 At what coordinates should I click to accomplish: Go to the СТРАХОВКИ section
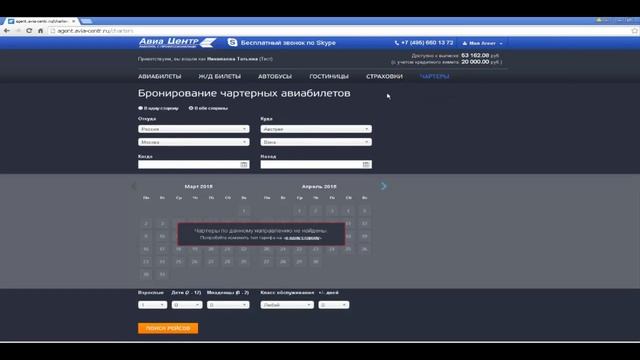[x=384, y=76]
